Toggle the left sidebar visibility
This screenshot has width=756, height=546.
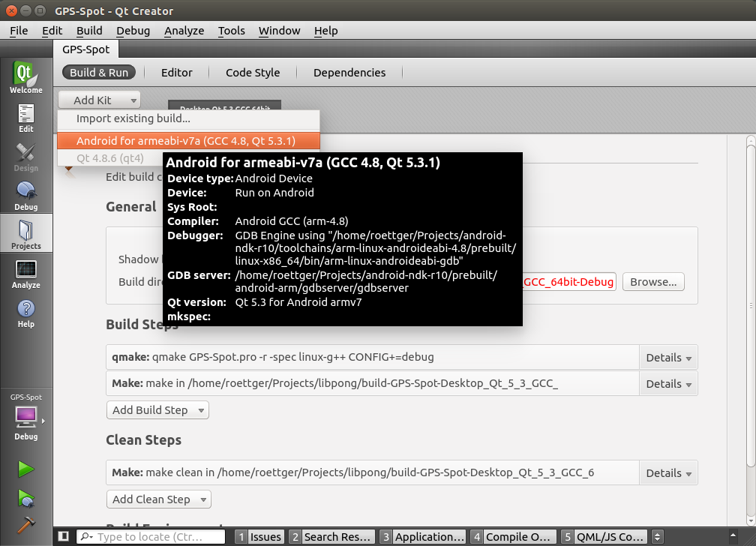coord(63,536)
